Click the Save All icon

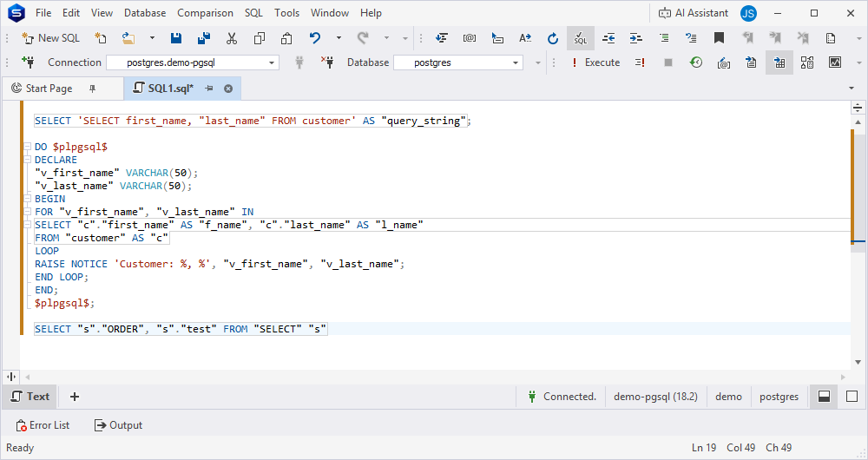(x=204, y=38)
